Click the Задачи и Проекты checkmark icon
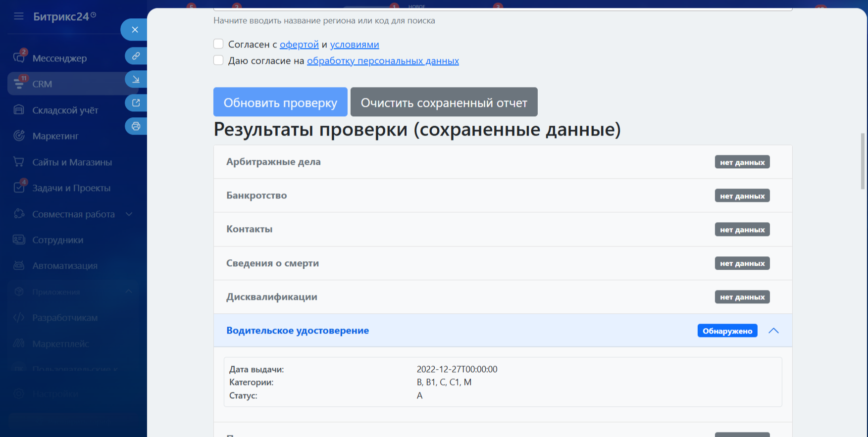868x437 pixels. pos(19,188)
